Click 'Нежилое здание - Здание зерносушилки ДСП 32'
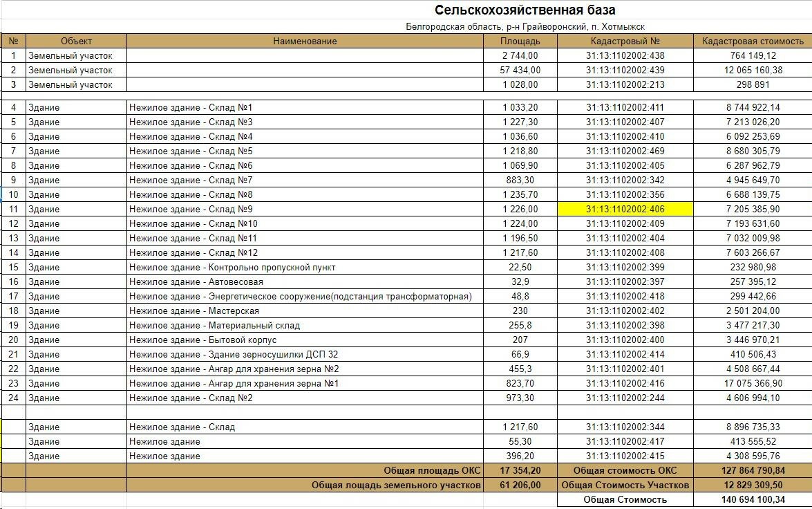 pyautogui.click(x=233, y=354)
